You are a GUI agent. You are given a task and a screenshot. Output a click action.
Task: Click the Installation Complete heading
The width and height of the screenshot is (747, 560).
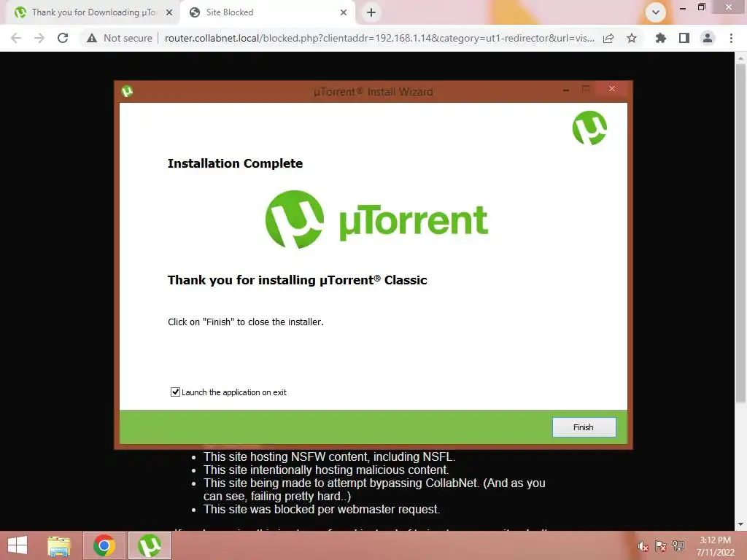tap(236, 163)
